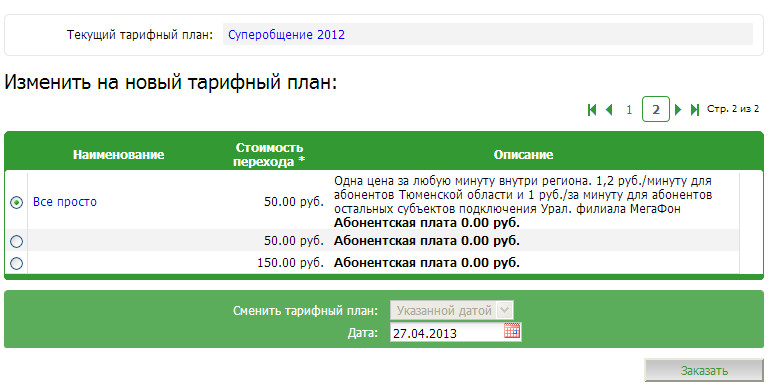Click the 'Описание' column header
This screenshot has width=775, height=388.
[523, 155]
